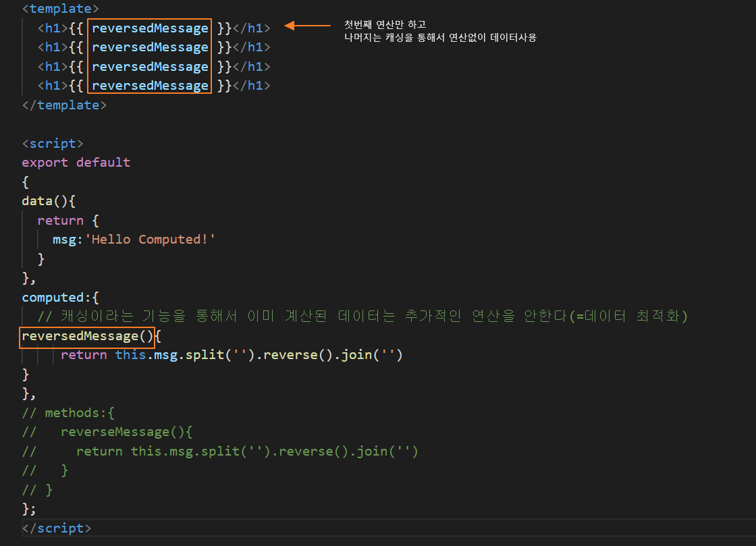Click the 'msg:' property key
The width and height of the screenshot is (756, 546).
68,240
